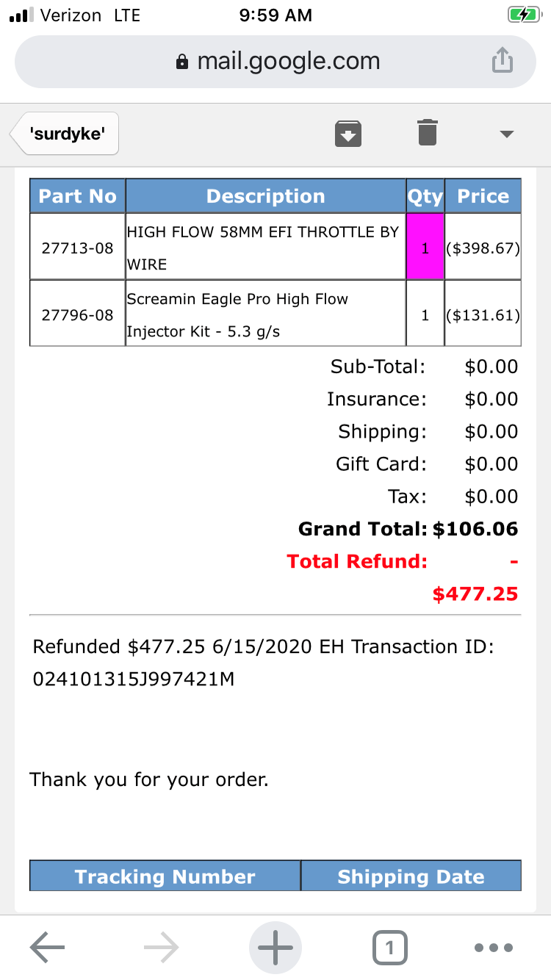Tap the magenta Qty cell

point(425,248)
